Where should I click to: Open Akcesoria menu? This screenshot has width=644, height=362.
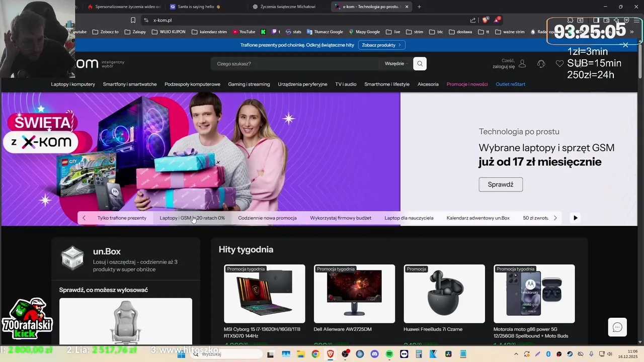(428, 84)
